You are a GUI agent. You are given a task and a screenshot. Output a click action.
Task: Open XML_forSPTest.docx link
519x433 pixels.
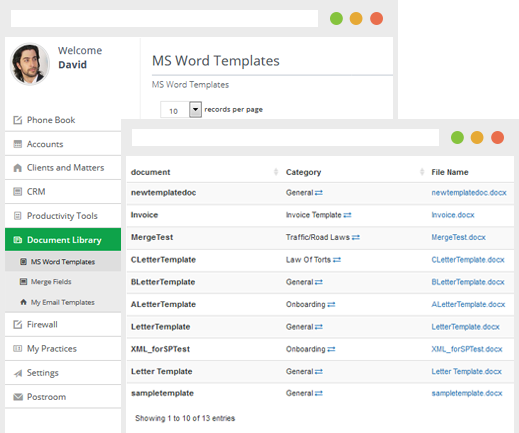467,349
